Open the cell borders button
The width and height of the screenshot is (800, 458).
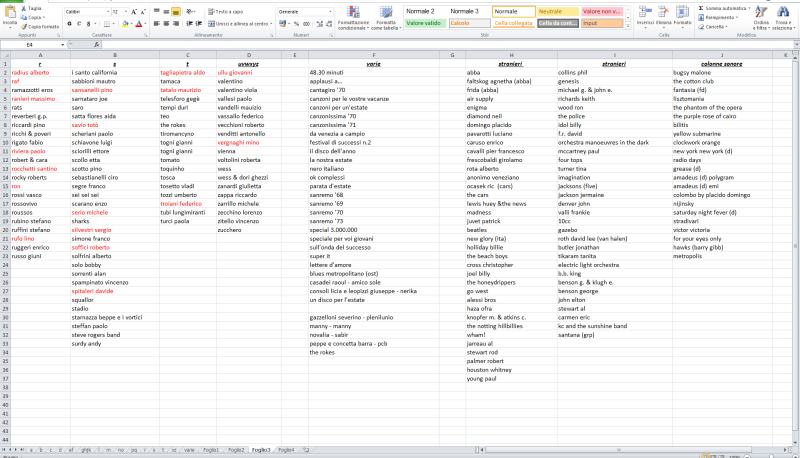pyautogui.click(x=107, y=24)
